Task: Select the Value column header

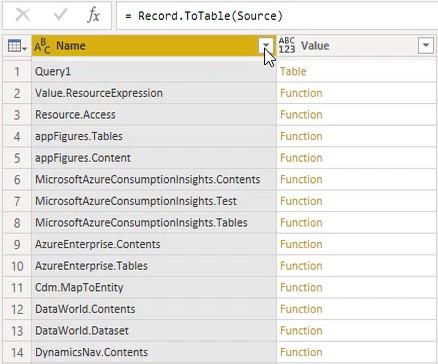Action: (356, 46)
